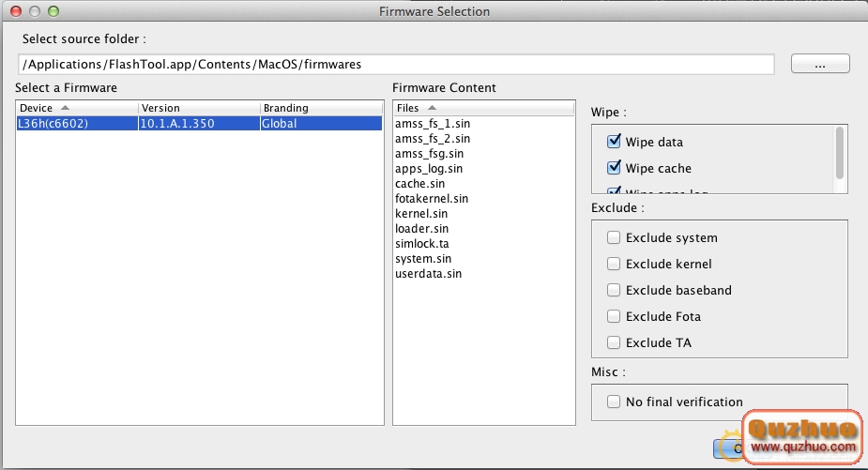Click the Files column sort arrow
This screenshot has width=868, height=470.
[432, 108]
